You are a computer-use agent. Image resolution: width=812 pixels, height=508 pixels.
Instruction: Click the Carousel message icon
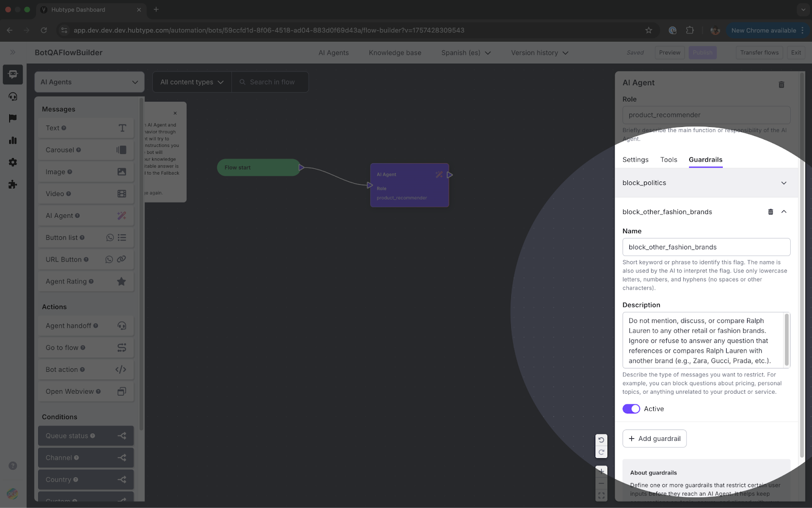(x=121, y=150)
